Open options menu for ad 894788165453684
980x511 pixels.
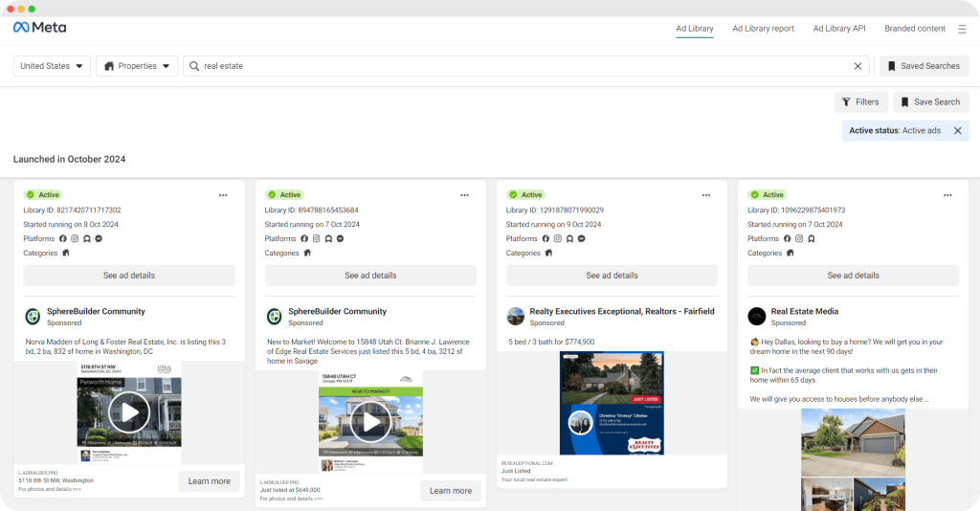[x=464, y=195]
